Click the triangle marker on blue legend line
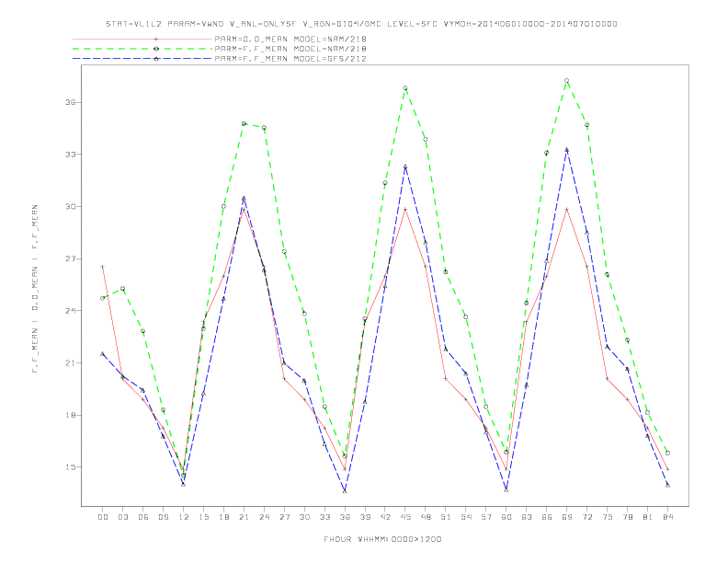The image size is (728, 563). pos(156,59)
